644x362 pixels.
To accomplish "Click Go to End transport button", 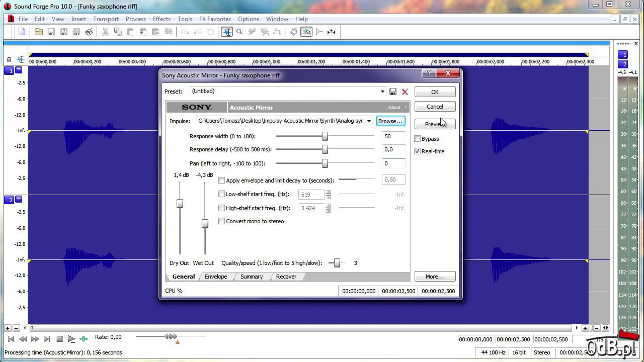I will click(x=47, y=339).
